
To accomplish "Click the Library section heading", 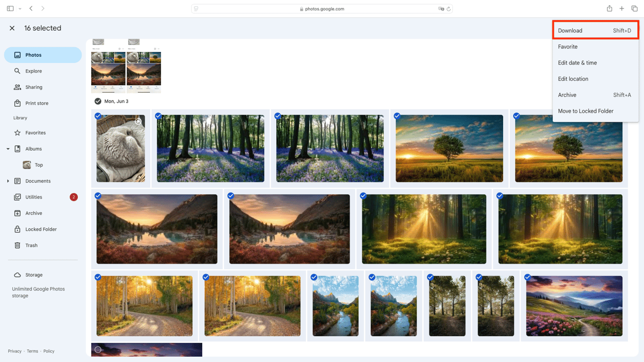I will [20, 118].
